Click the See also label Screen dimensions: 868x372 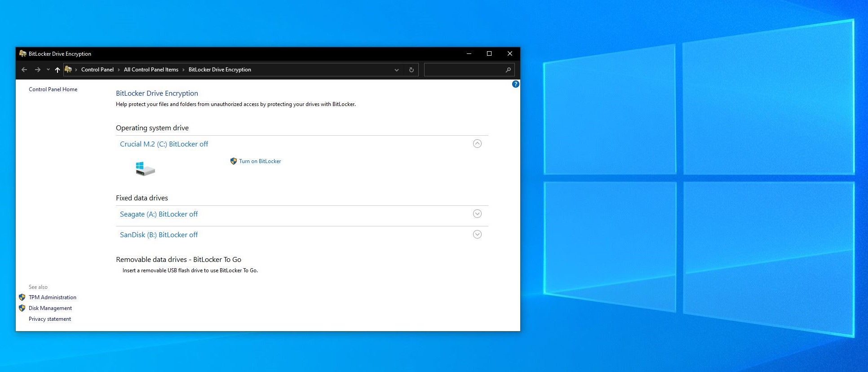point(38,287)
